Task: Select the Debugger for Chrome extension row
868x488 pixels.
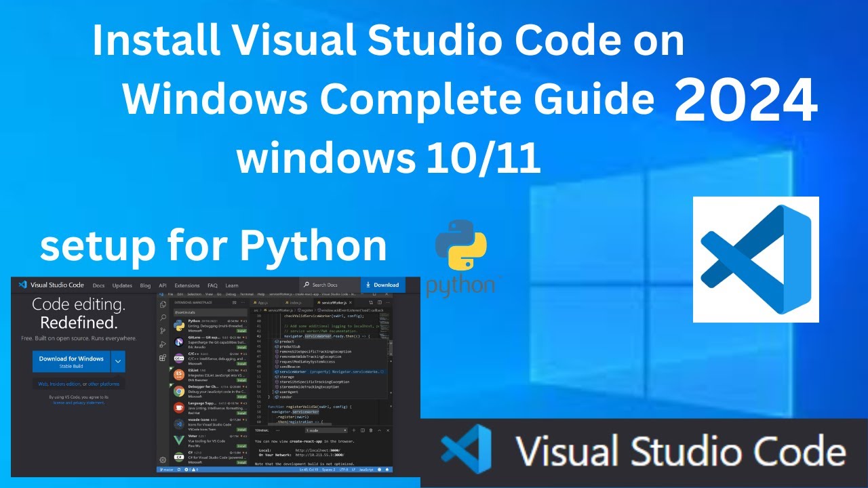Action: click(210, 391)
